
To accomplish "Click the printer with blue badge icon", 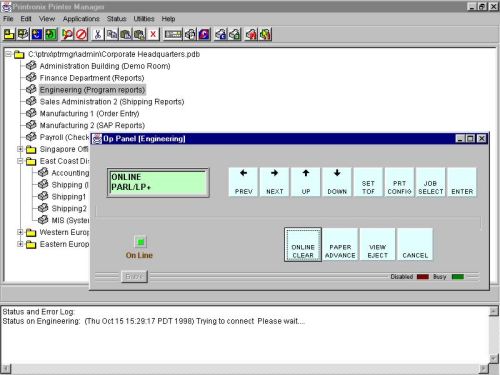I will point(221,34).
